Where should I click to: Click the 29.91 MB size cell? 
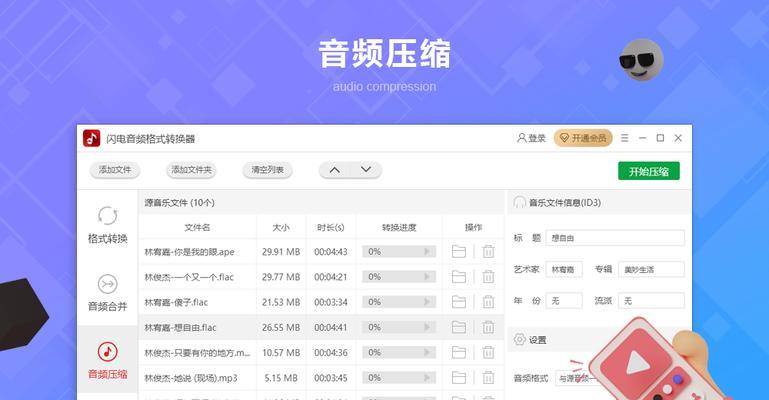tap(281, 252)
